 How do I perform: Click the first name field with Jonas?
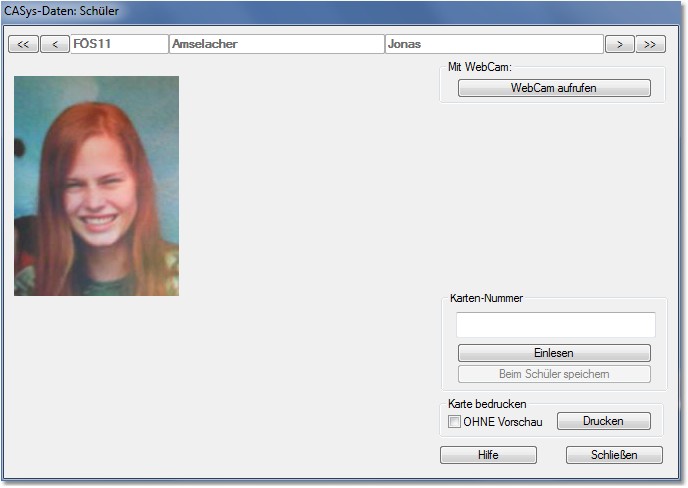493,44
